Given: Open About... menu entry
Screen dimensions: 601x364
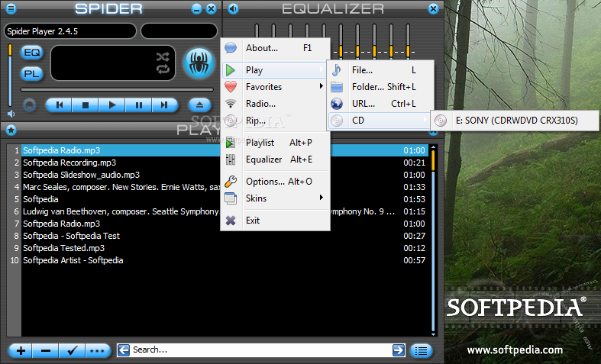Looking at the screenshot, I should click(276, 48).
